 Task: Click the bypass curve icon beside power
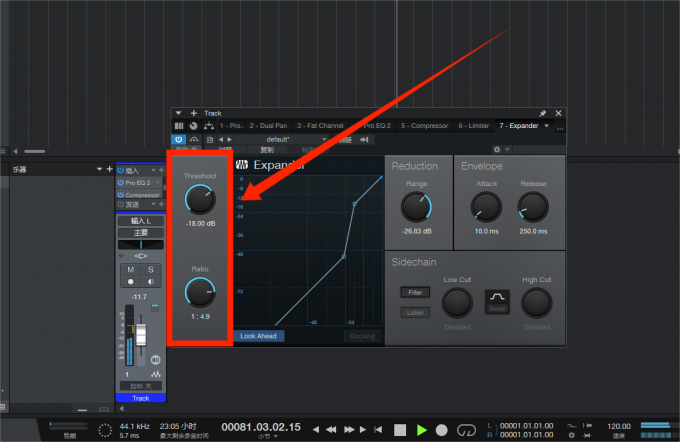click(194, 139)
